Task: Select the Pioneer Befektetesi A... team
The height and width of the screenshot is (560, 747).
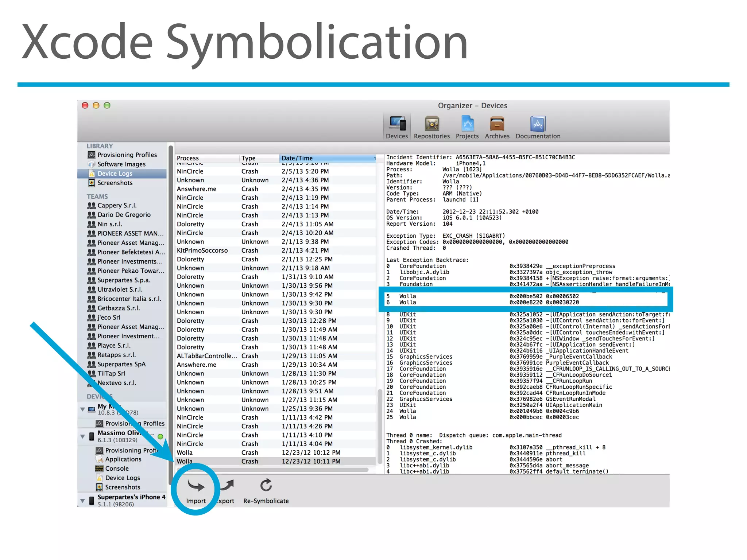Action: [x=126, y=252]
